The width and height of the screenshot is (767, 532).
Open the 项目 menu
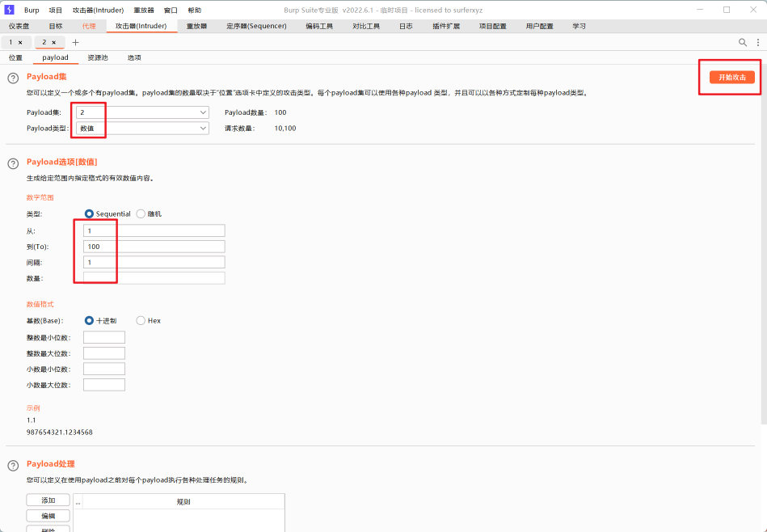[56, 11]
